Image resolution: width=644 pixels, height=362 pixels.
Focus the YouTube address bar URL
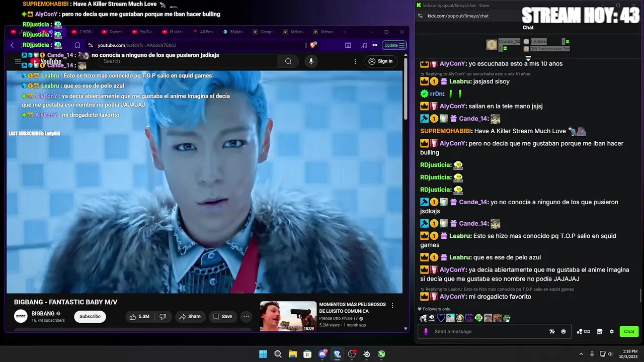coord(137,45)
